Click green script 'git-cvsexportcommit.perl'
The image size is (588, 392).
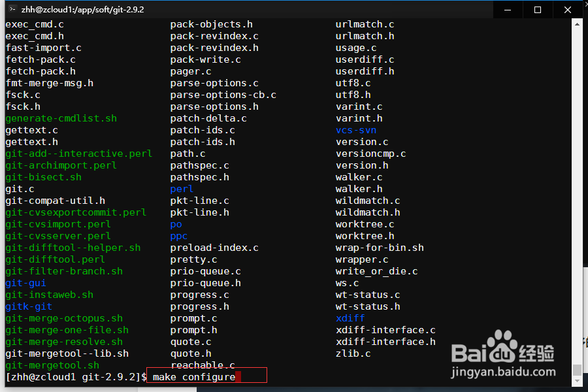(76, 213)
